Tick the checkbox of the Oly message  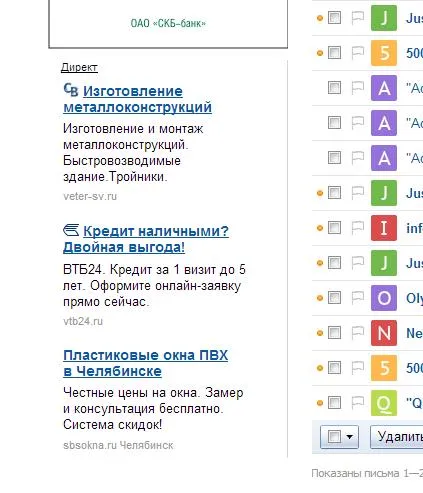pyautogui.click(x=334, y=298)
